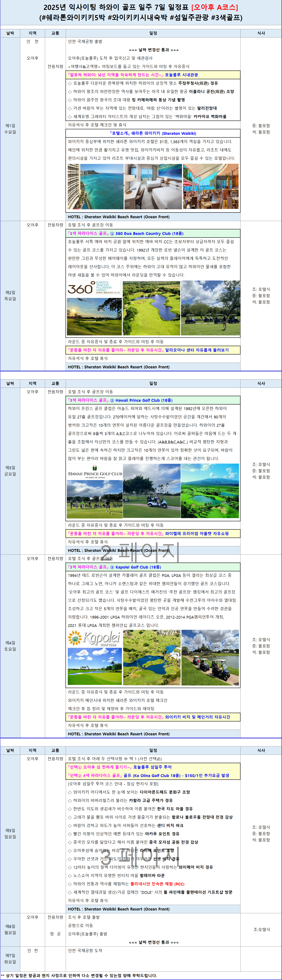Select the '제7일 화요일' date cell

(10, 959)
